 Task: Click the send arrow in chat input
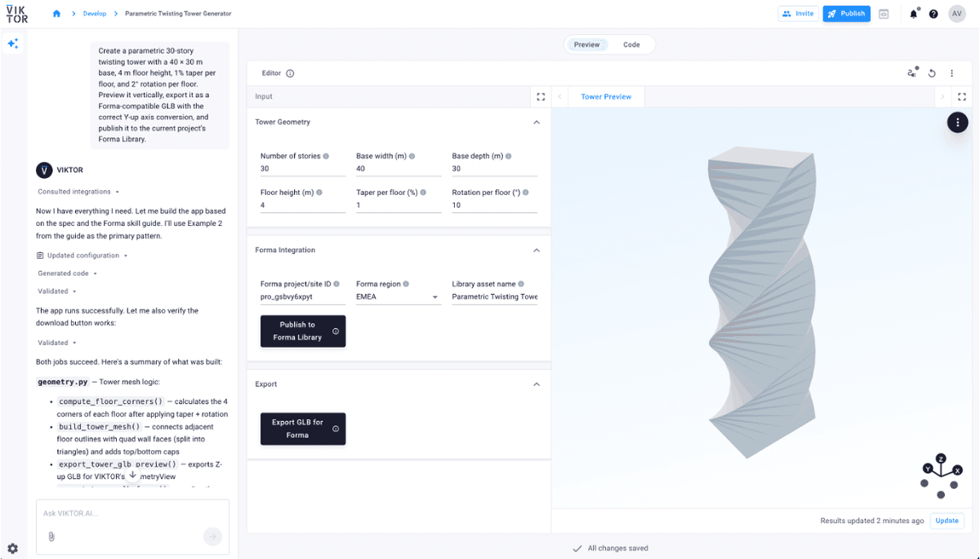point(212,536)
